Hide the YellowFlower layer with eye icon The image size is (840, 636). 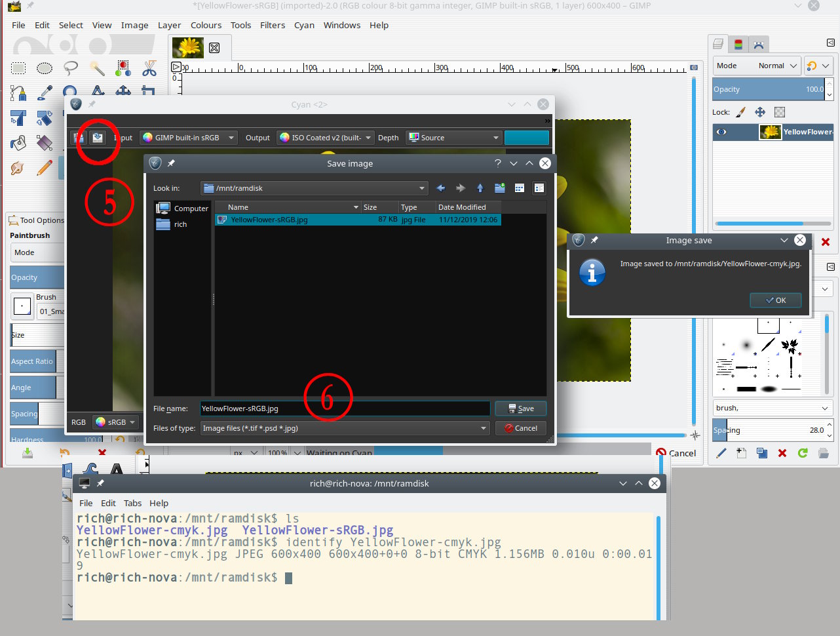pyautogui.click(x=721, y=132)
